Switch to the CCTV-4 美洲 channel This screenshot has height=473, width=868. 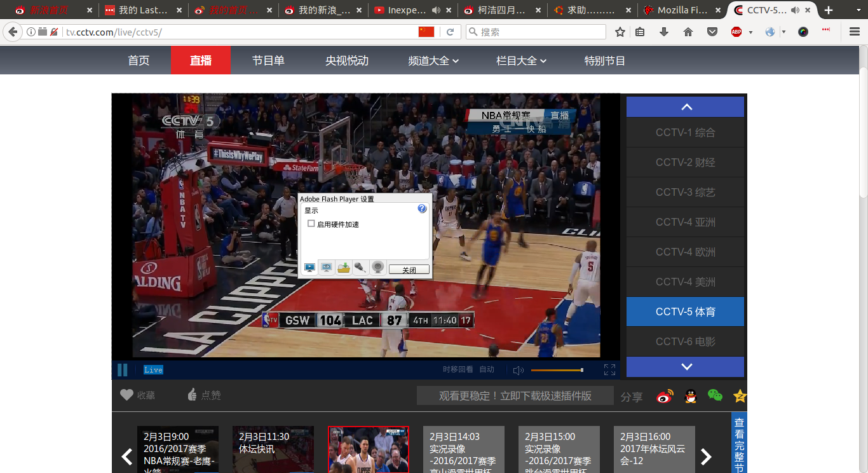(x=685, y=282)
